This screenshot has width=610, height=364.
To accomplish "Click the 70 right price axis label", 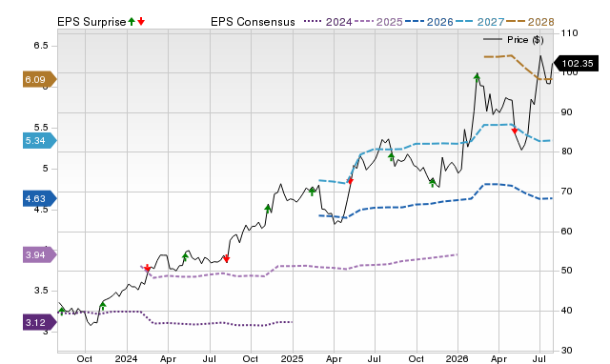I will [567, 192].
